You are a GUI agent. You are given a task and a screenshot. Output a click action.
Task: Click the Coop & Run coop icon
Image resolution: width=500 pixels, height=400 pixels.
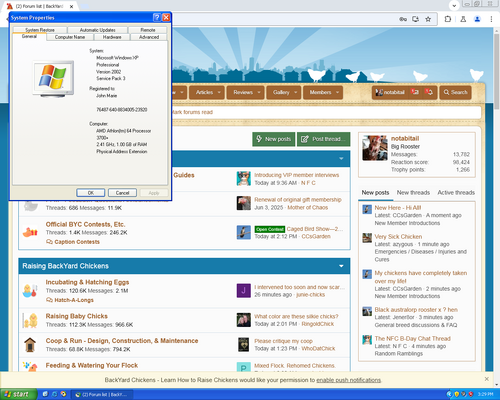point(30,345)
